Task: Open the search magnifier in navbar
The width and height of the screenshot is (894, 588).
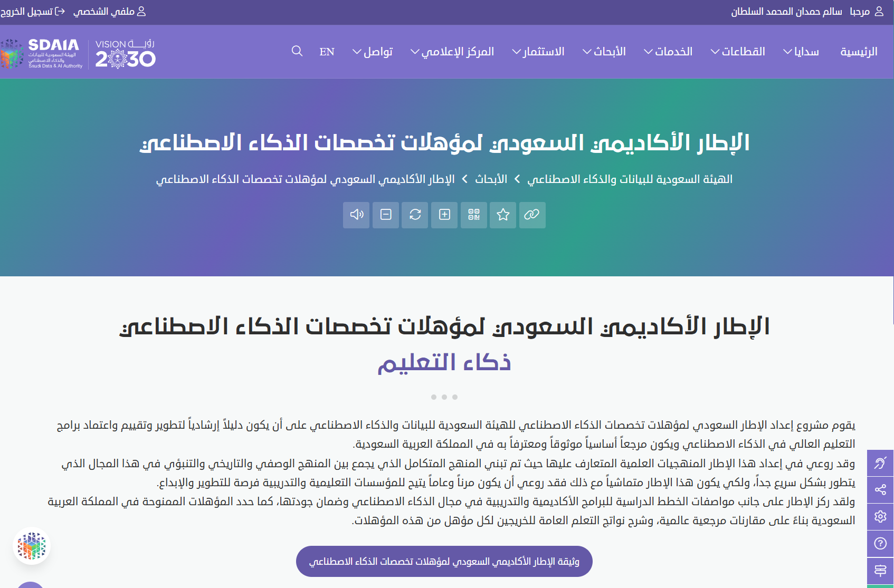Action: (297, 51)
